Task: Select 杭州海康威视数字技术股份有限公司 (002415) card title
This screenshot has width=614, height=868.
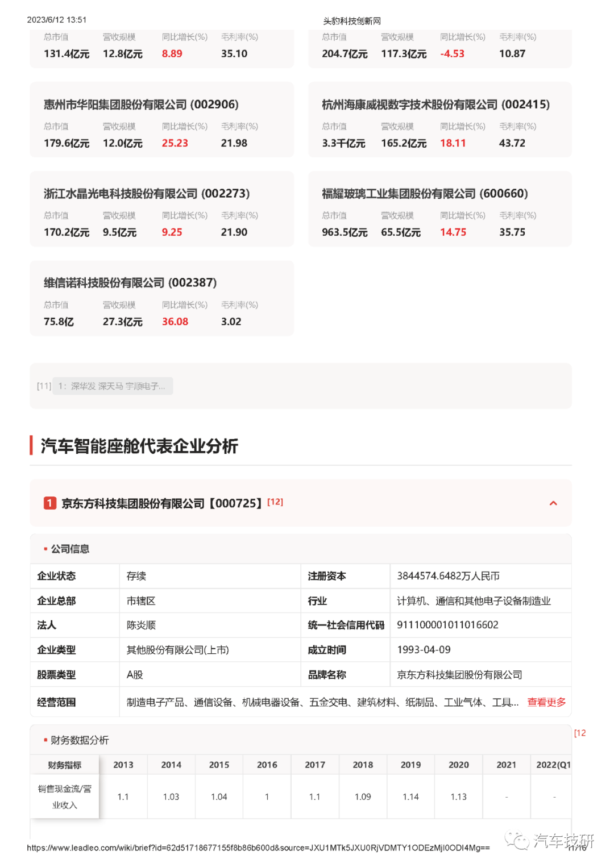Action: 436,105
